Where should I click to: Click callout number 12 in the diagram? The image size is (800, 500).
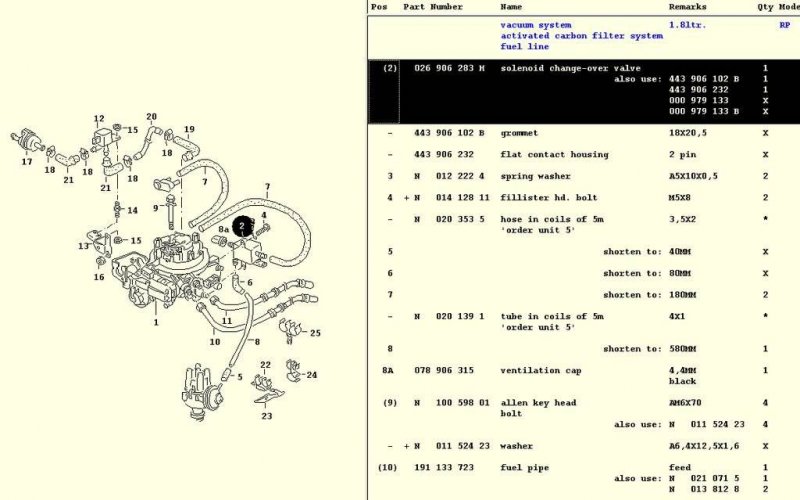tap(99, 119)
